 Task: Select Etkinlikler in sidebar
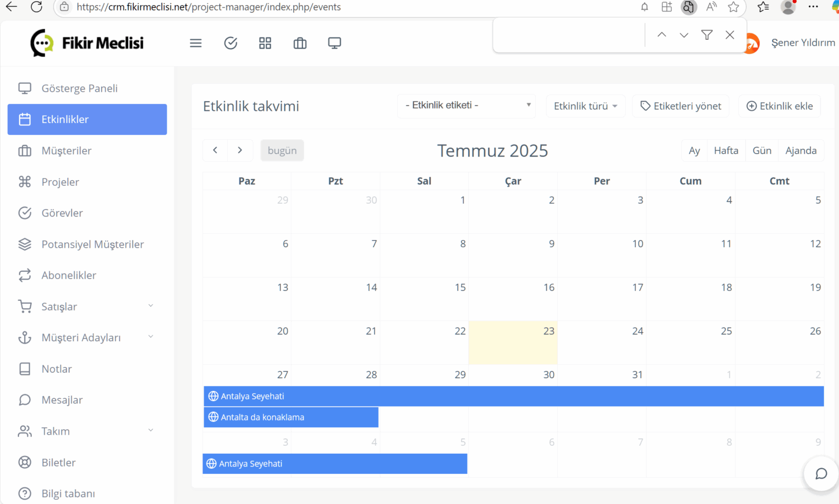[87, 119]
